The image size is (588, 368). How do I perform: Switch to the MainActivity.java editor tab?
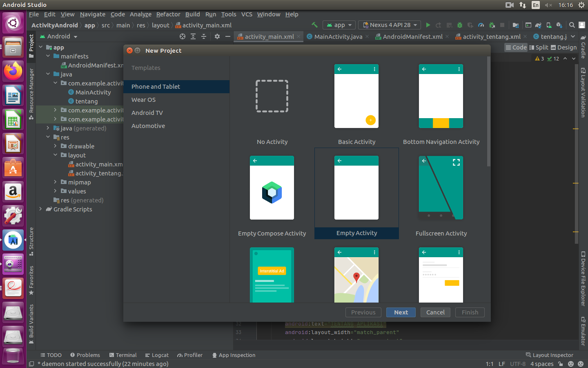pos(338,36)
